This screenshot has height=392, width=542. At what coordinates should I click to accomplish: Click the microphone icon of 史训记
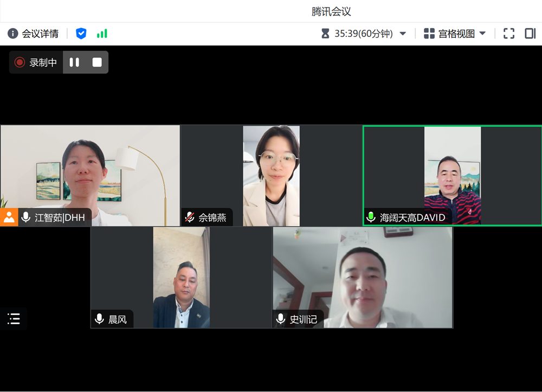281,319
